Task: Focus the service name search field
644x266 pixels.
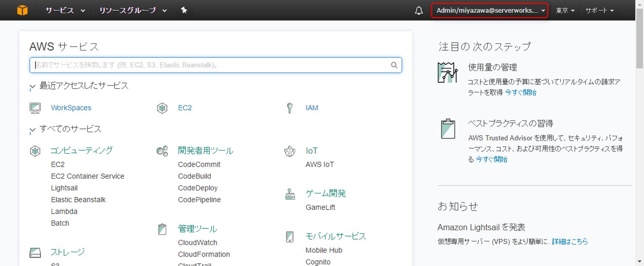Action: [216, 65]
